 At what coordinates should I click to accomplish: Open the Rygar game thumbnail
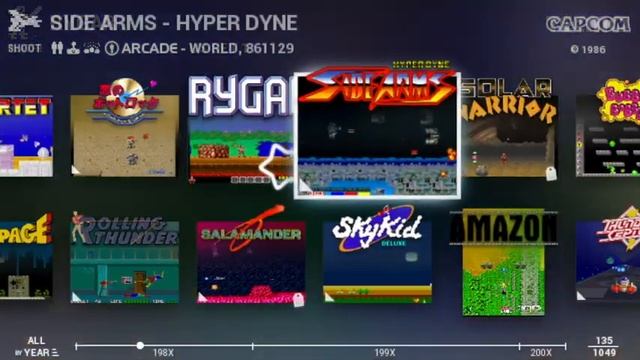tap(242, 129)
